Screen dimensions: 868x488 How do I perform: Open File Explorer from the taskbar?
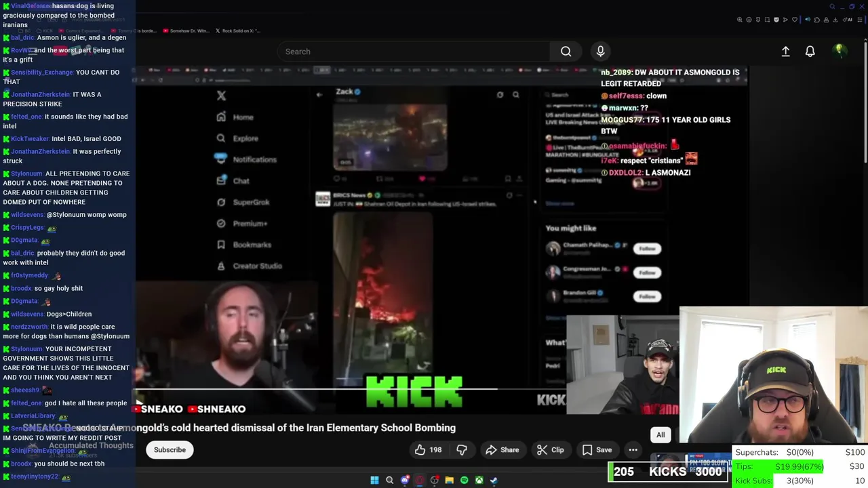click(x=449, y=480)
